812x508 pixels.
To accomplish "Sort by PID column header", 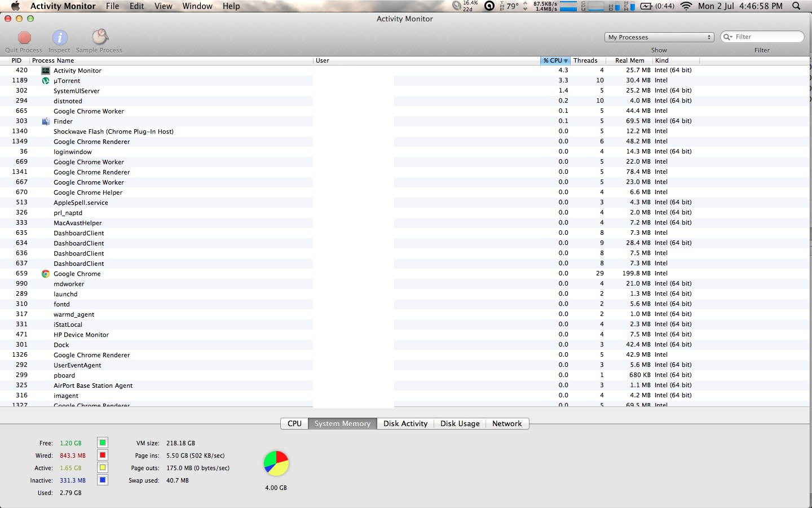I will tap(16, 60).
